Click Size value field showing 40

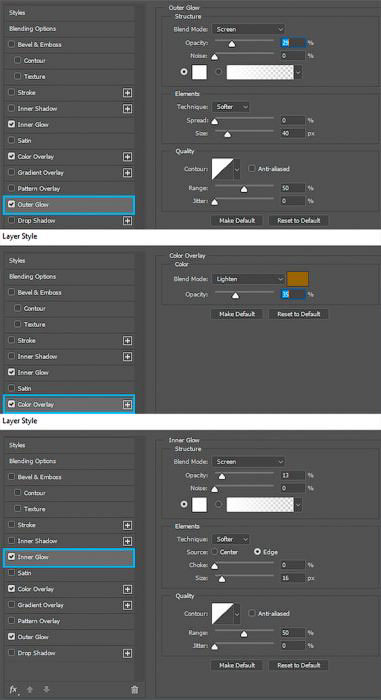293,133
